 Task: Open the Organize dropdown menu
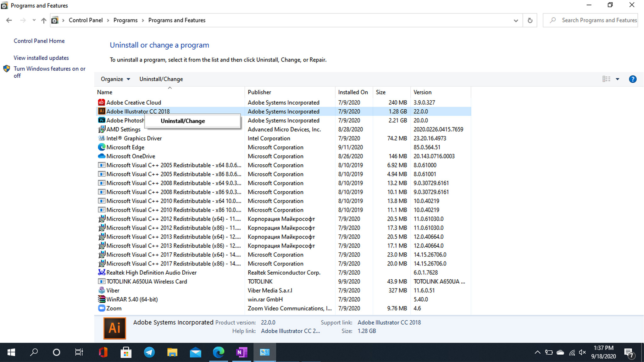[x=115, y=79]
